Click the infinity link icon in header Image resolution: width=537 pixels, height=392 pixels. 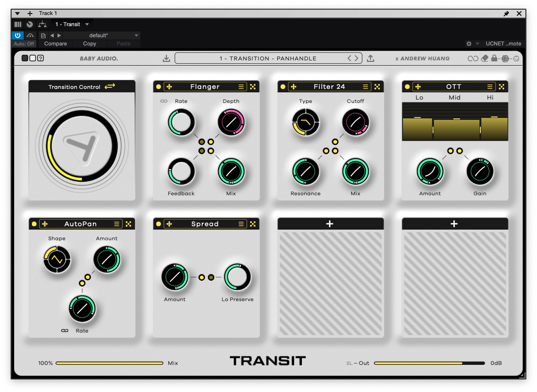pyautogui.click(x=473, y=58)
